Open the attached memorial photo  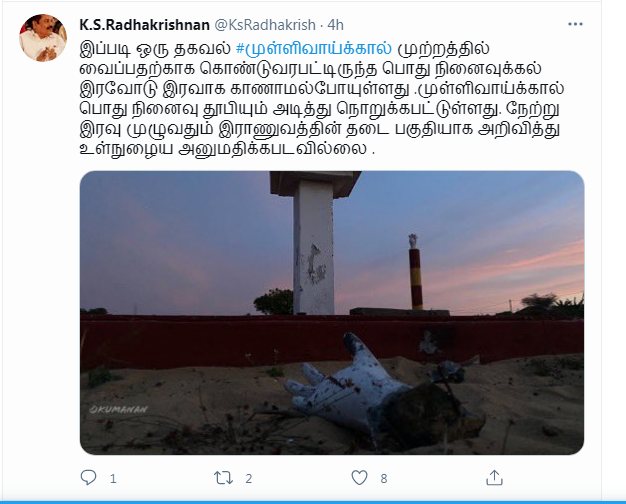pos(332,313)
